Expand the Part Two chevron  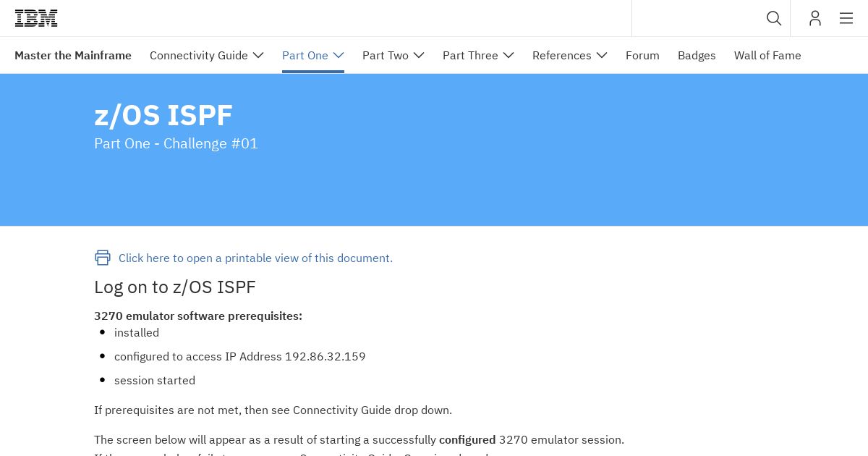419,55
